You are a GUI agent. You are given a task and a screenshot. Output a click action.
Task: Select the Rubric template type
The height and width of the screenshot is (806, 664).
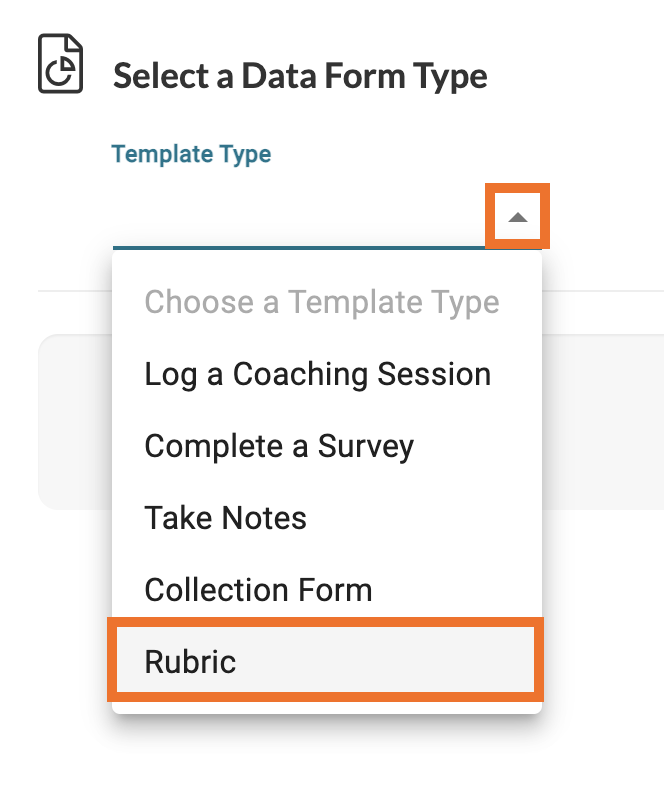[326, 662]
